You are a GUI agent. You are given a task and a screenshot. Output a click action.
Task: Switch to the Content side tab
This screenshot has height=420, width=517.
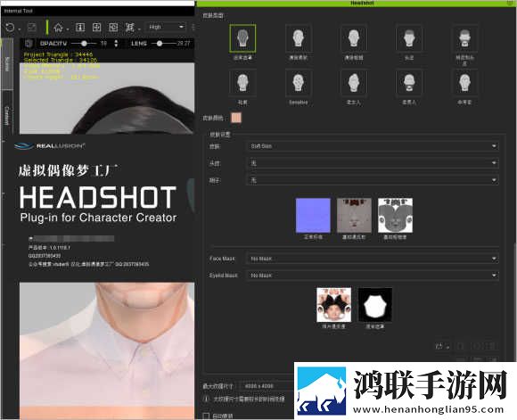[x=7, y=115]
